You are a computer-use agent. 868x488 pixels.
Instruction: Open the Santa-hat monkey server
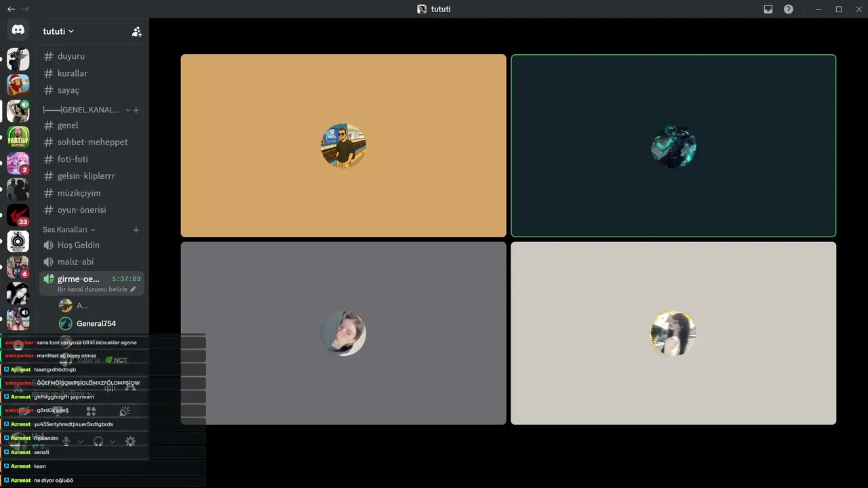18,85
